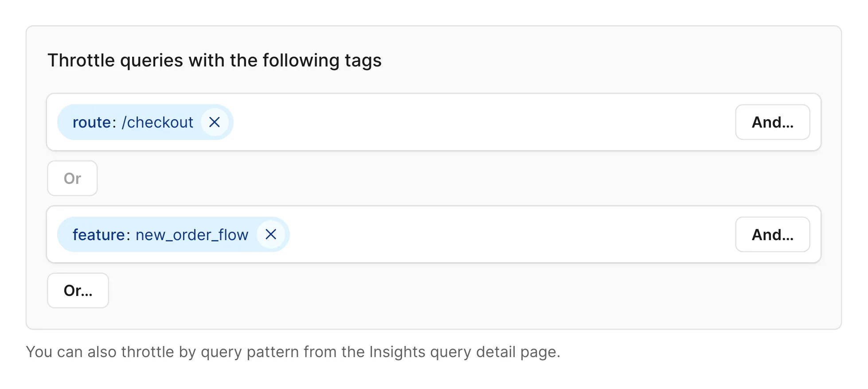Click 'You can also throttle' at the start of the footer
Screen dimensions: 868x389
click(100, 352)
